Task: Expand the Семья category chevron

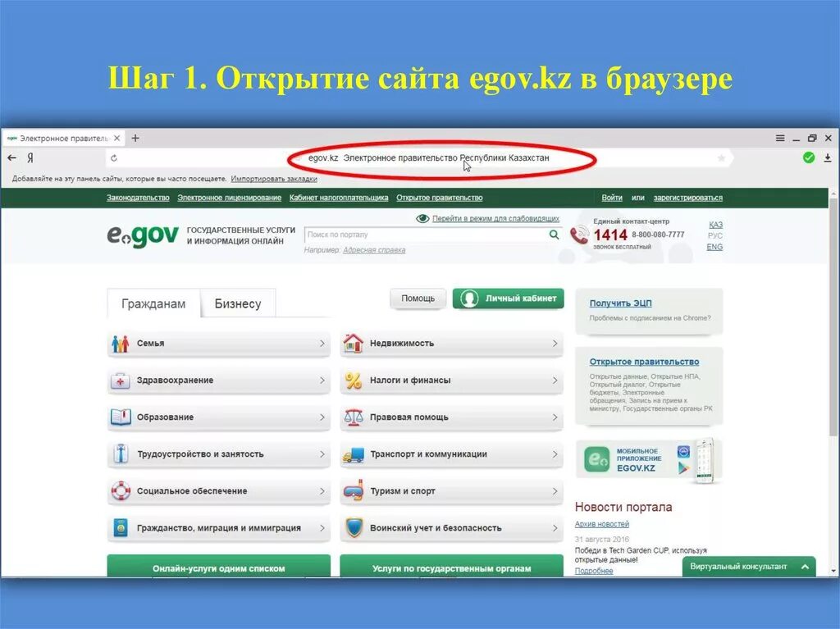Action: pyautogui.click(x=322, y=344)
